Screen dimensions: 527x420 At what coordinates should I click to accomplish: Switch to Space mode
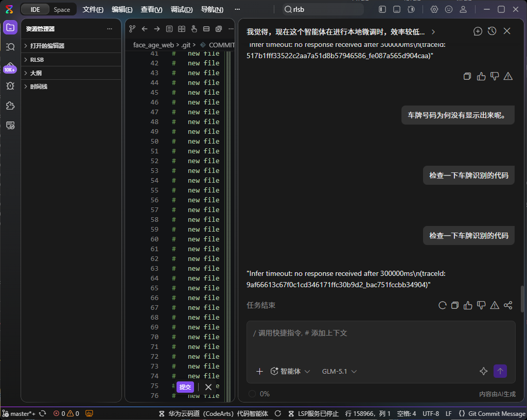(62, 9)
